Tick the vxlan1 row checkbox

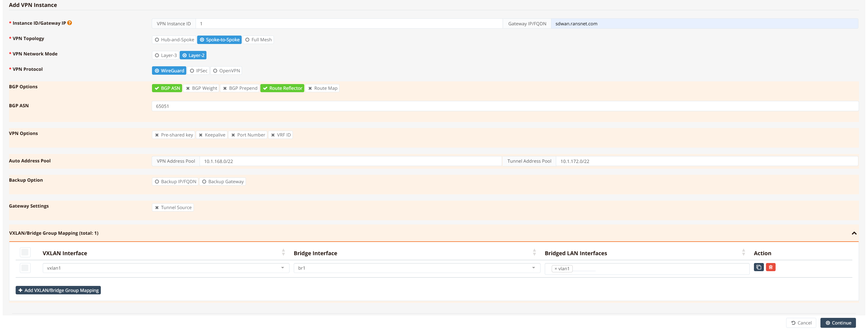[x=25, y=268]
